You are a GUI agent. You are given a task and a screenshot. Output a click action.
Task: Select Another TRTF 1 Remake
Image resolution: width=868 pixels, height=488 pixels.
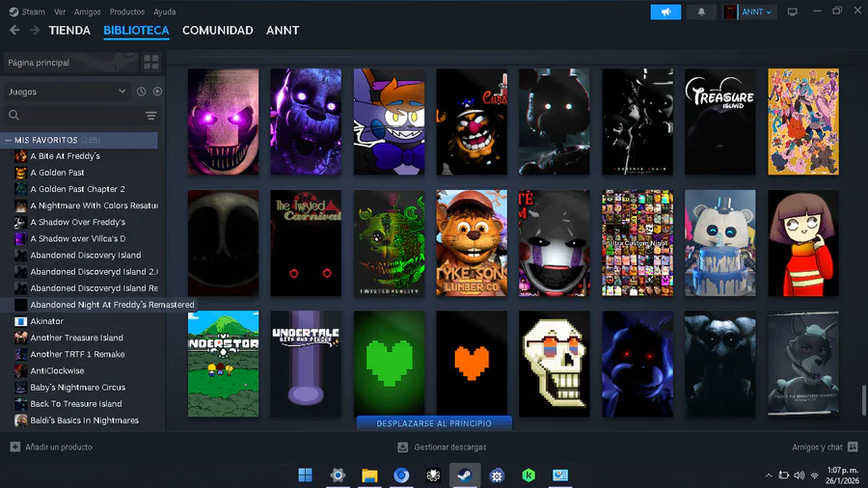tap(77, 354)
